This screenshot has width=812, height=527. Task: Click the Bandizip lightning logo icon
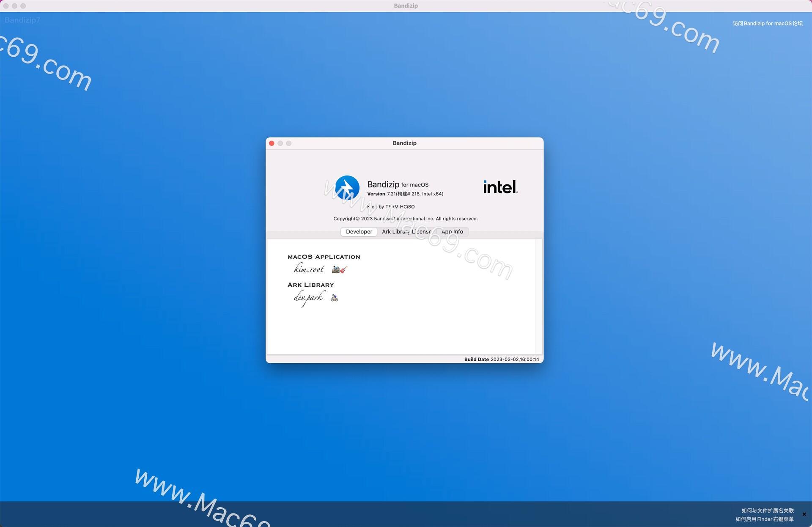click(x=347, y=187)
